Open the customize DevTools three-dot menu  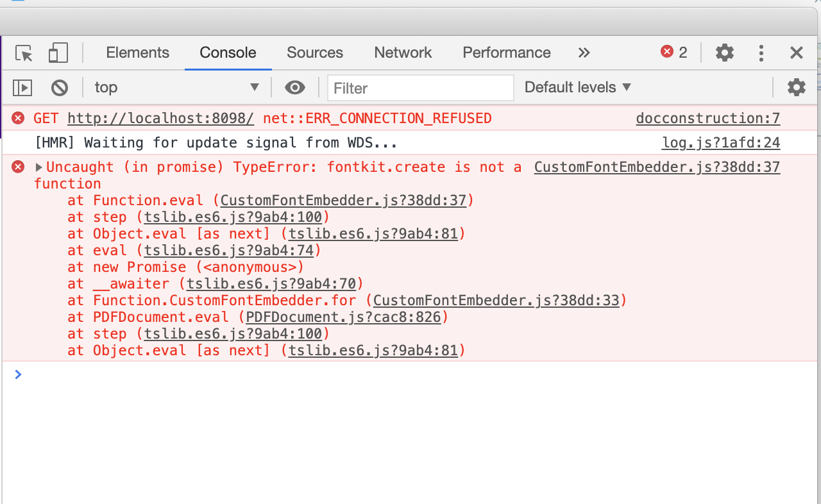[761, 53]
